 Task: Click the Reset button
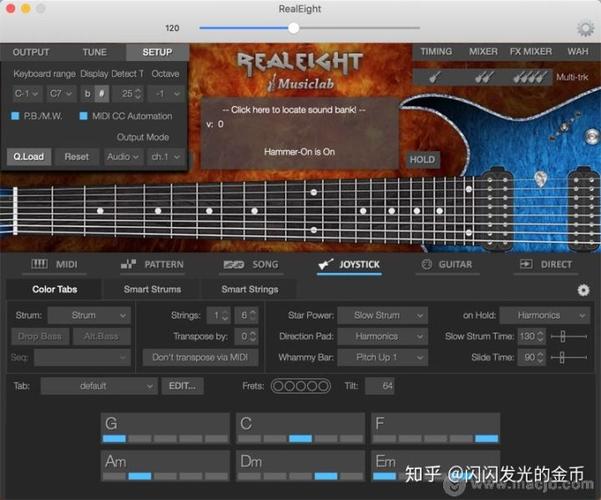click(x=77, y=156)
